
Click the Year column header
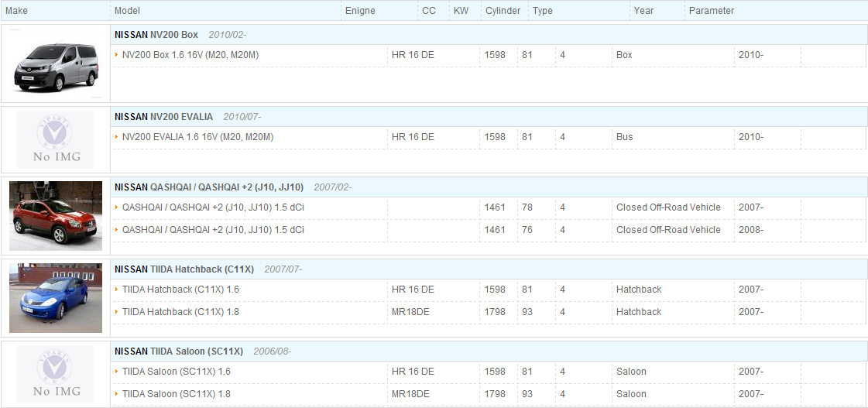[x=643, y=11]
